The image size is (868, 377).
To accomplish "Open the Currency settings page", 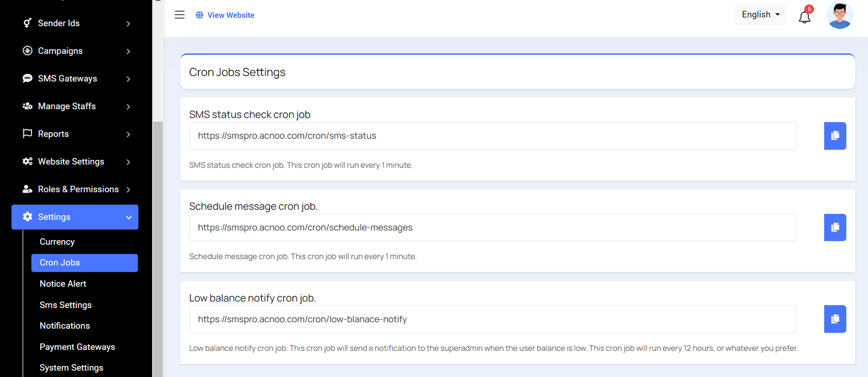I will coord(57,242).
